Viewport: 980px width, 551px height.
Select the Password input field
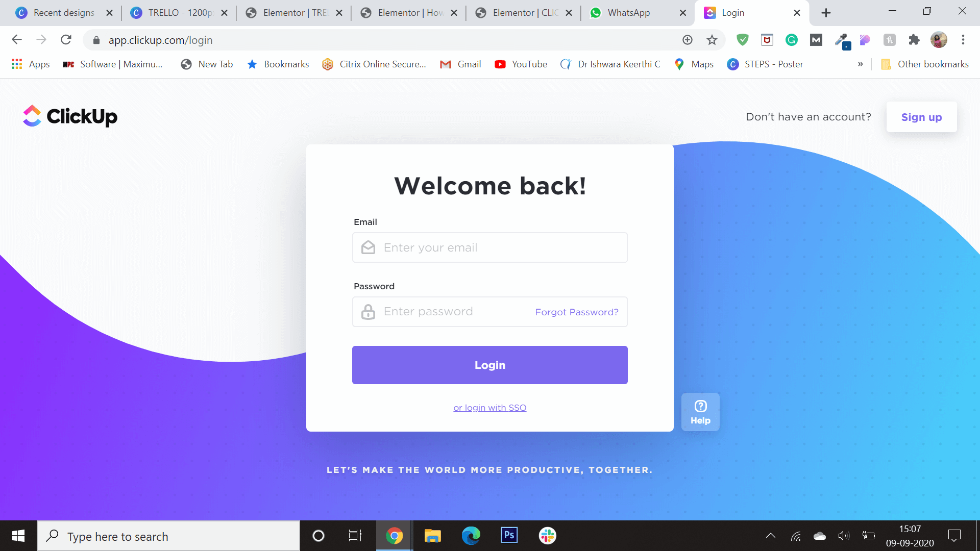click(x=490, y=312)
